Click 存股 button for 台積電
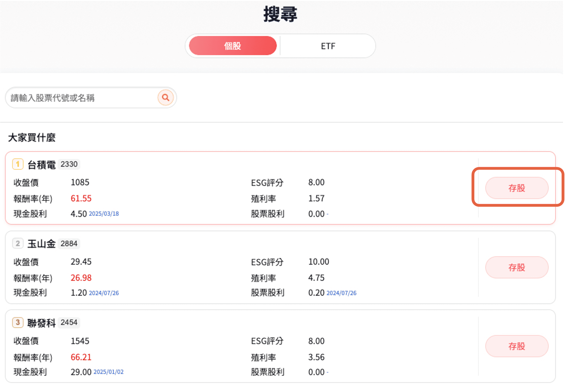 pyautogui.click(x=517, y=188)
